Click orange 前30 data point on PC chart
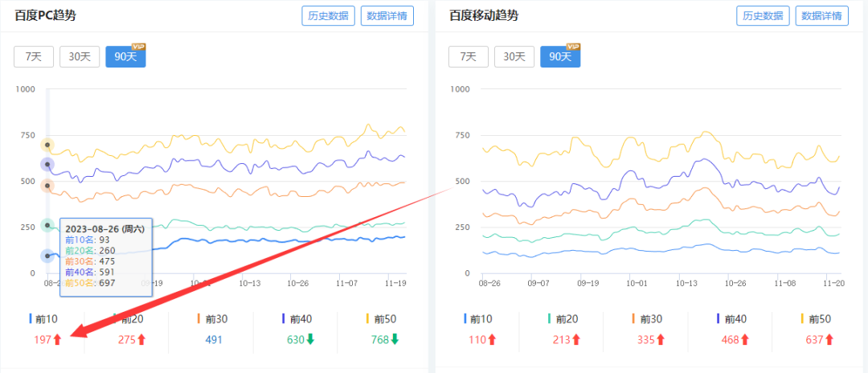The height and width of the screenshot is (373, 868). point(47,186)
